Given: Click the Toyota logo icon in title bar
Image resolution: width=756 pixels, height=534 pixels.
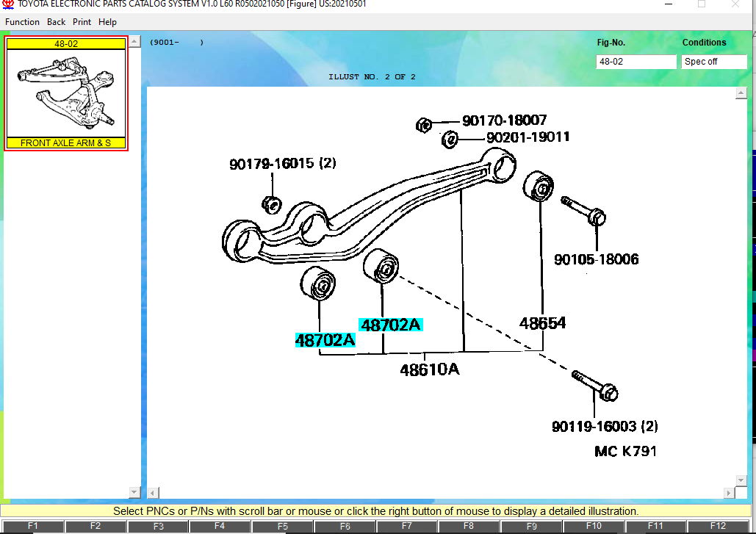Looking at the screenshot, I should pos(8,4).
